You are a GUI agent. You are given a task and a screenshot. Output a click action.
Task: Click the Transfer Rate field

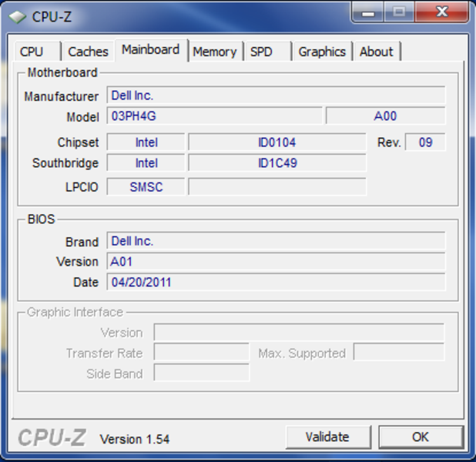(202, 353)
